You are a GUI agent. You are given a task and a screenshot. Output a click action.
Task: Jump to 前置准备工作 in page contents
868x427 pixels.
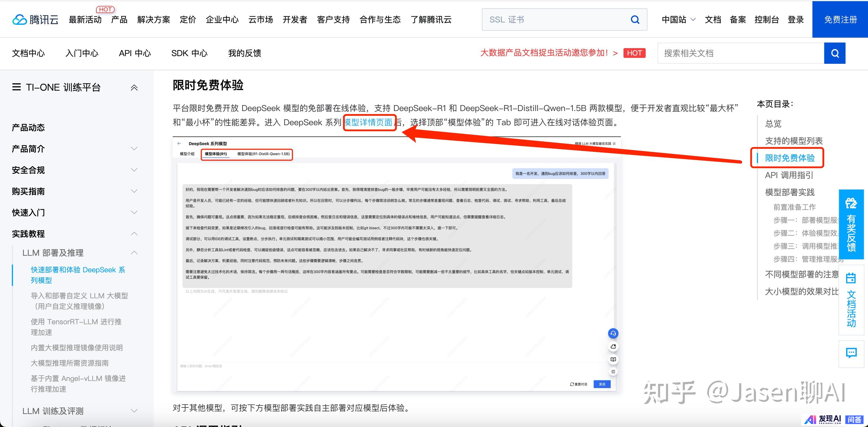[794, 207]
